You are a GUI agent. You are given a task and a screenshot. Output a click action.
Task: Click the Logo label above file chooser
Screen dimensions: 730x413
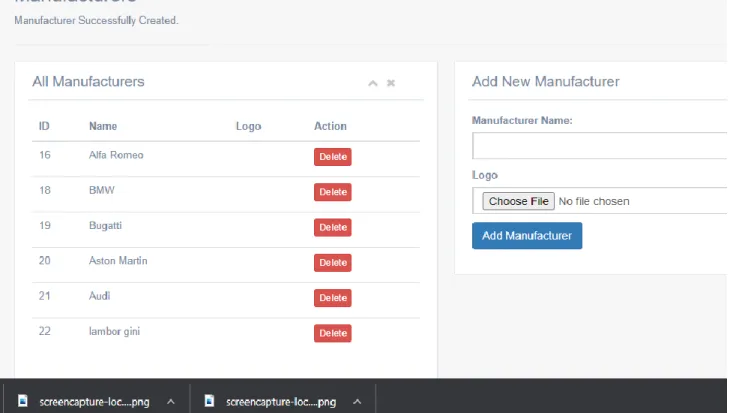485,176
